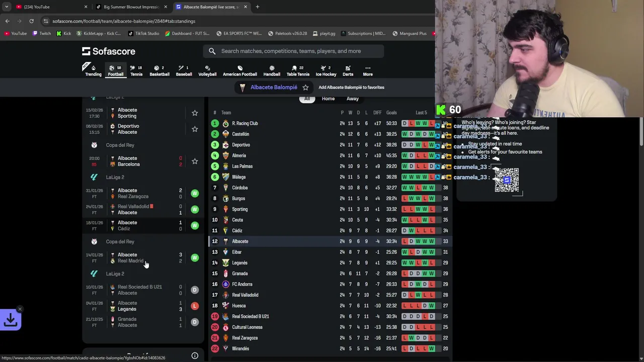Open Las Palmas team in standings

point(242,166)
